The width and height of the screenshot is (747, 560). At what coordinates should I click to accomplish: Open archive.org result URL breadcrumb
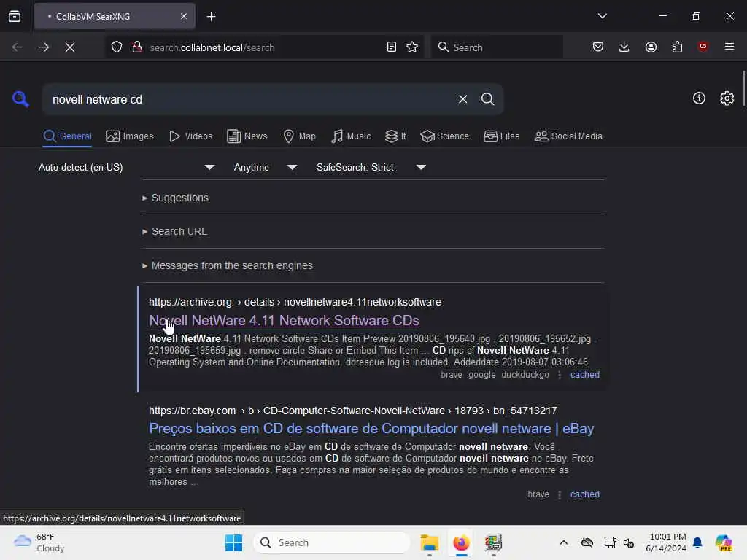click(295, 302)
